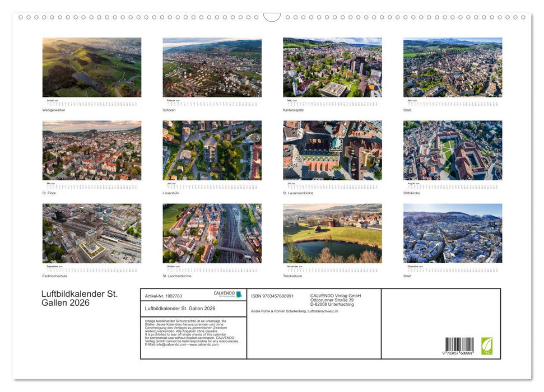
Task: Select the Artikel-Nr. 1982783 field
Action: click(164, 295)
